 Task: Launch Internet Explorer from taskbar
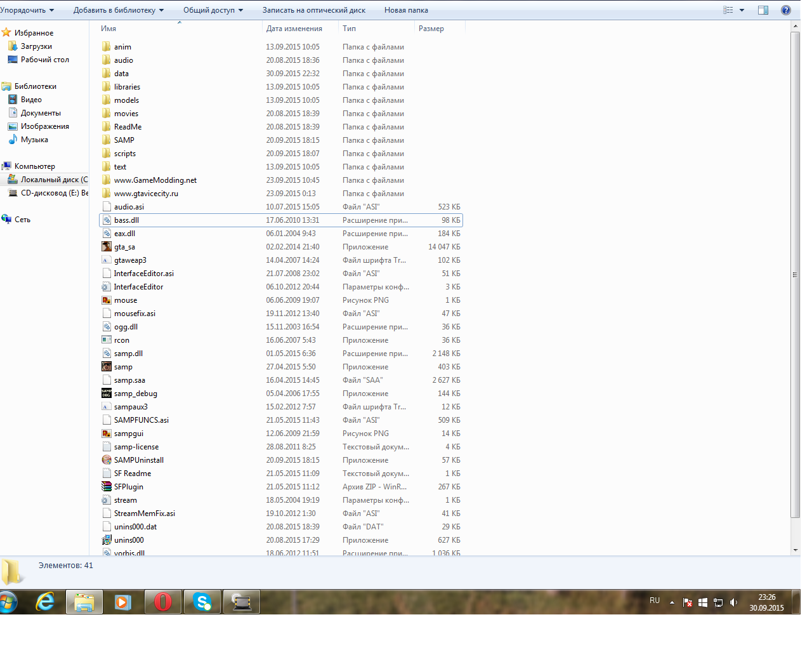[45, 602]
